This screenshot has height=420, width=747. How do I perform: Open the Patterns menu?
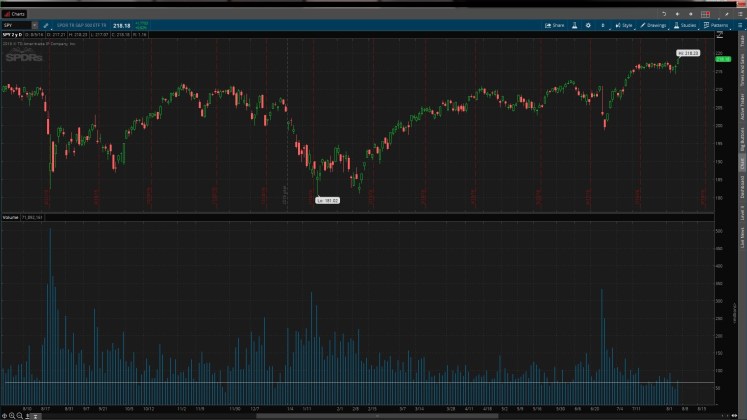[715, 25]
